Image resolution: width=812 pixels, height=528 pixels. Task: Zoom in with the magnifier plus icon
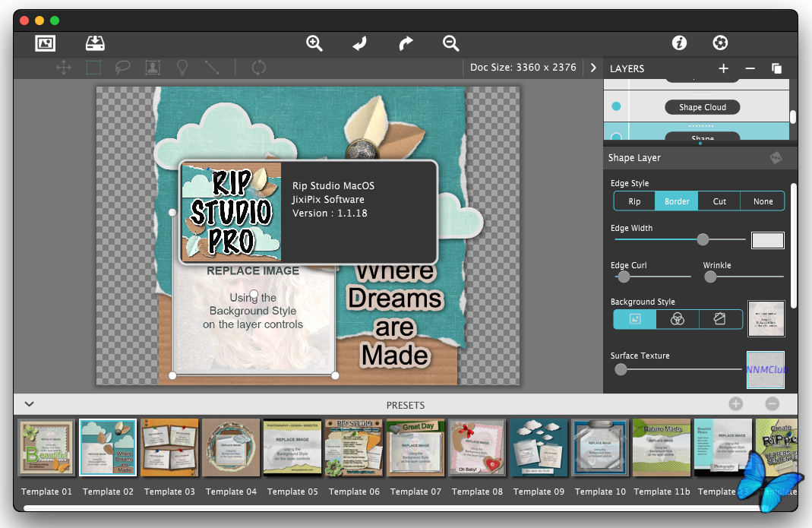[x=314, y=43]
